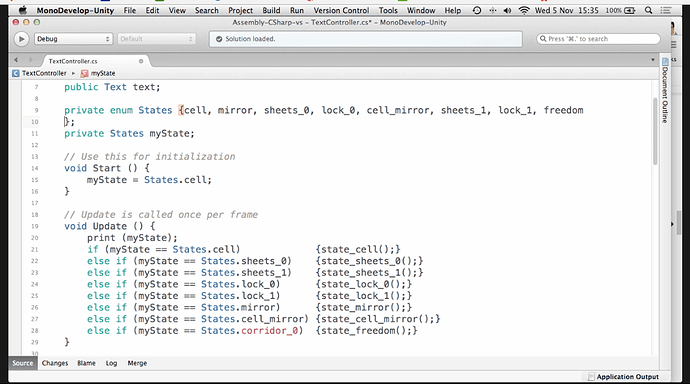This screenshot has height=384, width=690.
Task: Click the right-edge panel expand arrow
Action: (x=672, y=224)
